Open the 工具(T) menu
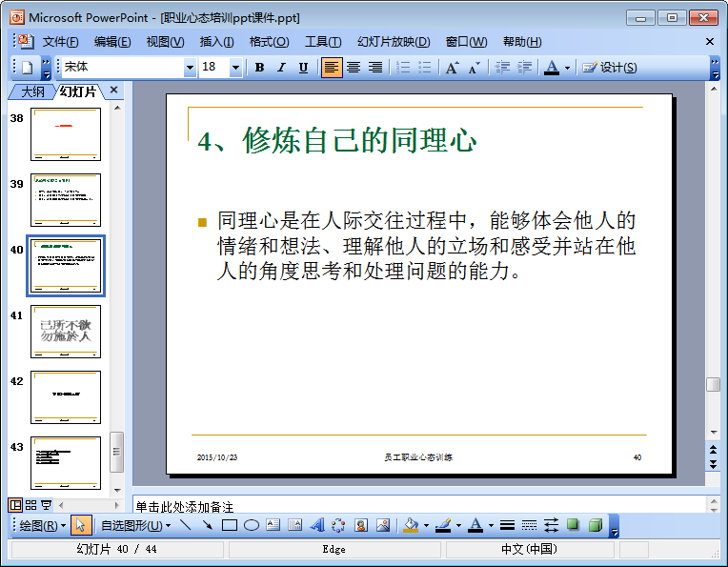 coord(323,42)
